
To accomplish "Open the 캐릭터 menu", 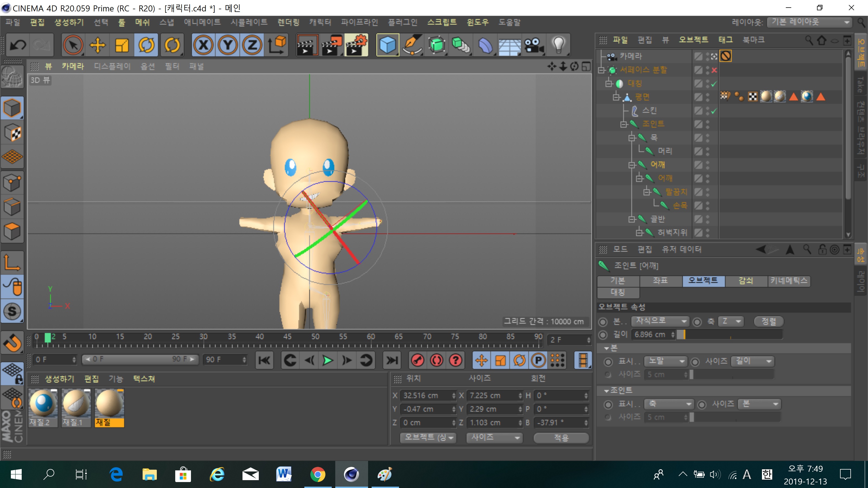I will pos(320,22).
